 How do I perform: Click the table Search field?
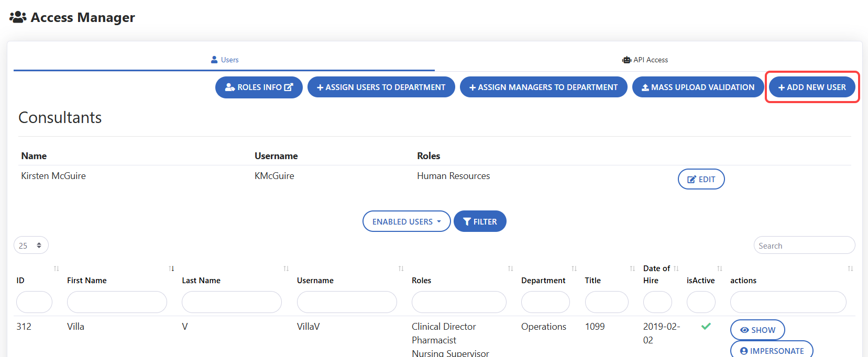click(804, 246)
